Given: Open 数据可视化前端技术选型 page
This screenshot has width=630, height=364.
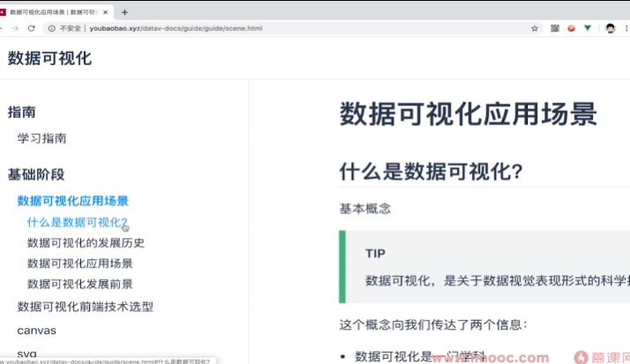Looking at the screenshot, I should (86, 307).
